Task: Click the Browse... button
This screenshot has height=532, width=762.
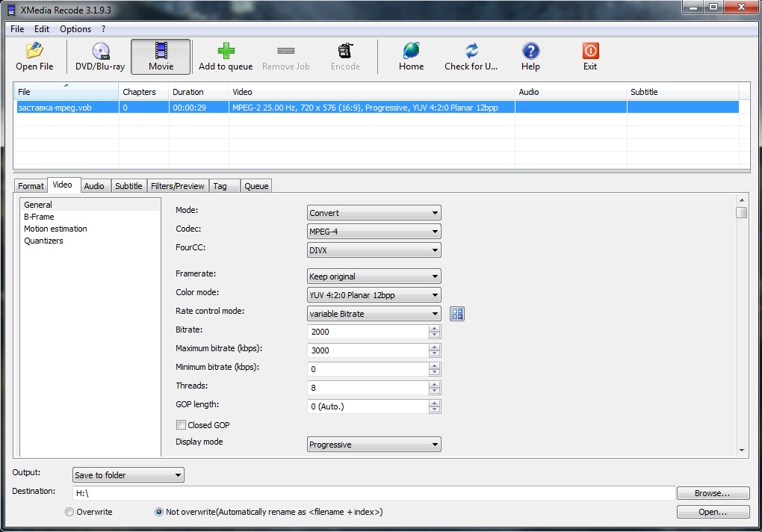Action: click(x=713, y=493)
